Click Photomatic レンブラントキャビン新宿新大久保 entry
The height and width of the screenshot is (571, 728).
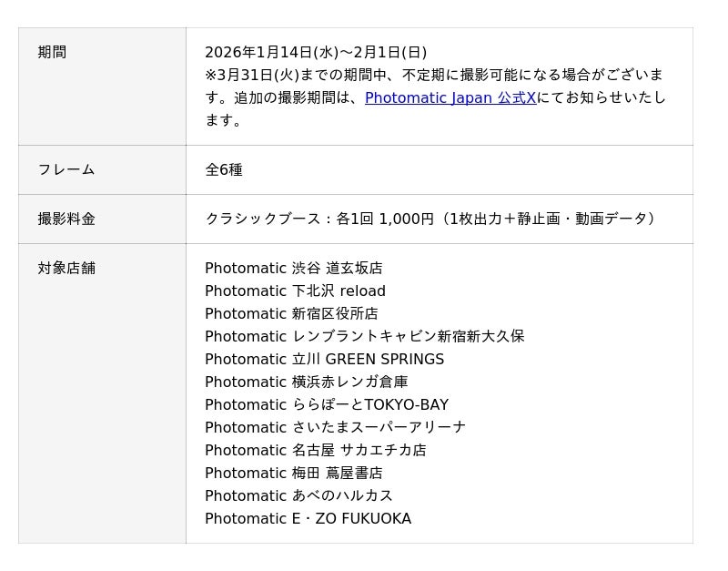click(x=364, y=336)
